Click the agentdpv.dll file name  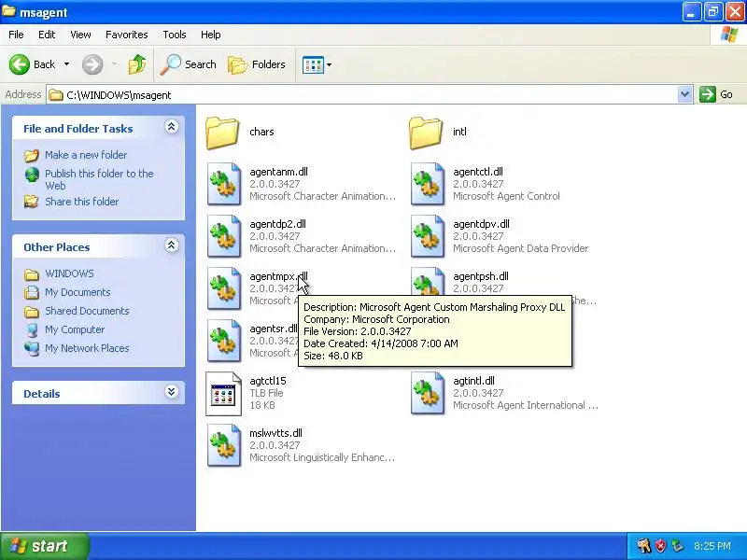(481, 224)
